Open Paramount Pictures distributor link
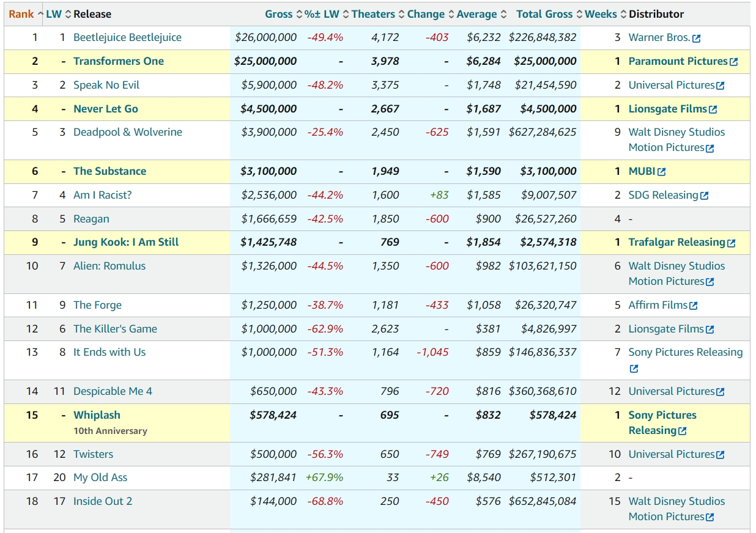Screen dimensions: 756x533 [x=678, y=61]
